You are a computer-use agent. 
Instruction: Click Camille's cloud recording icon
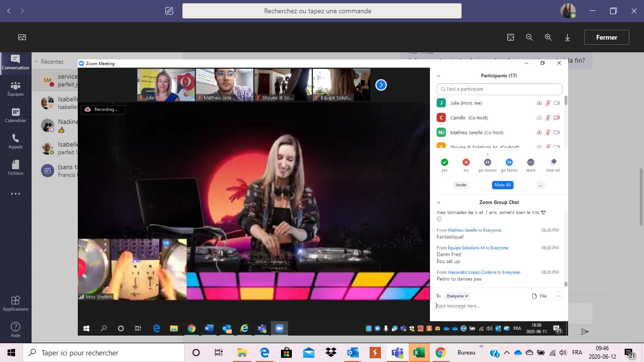[539, 118]
